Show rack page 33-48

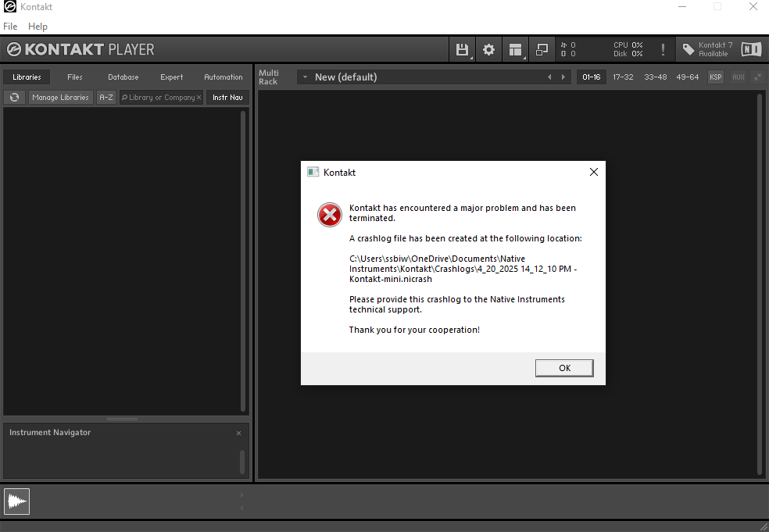click(655, 77)
